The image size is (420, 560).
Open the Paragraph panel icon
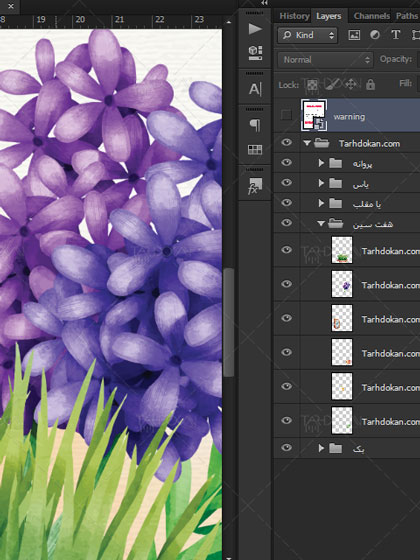255,125
